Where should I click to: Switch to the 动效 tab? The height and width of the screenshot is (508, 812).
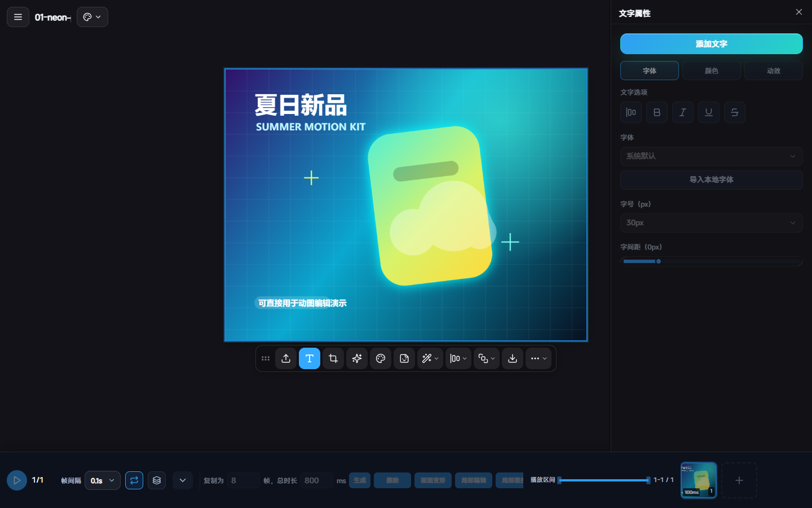[x=774, y=71]
